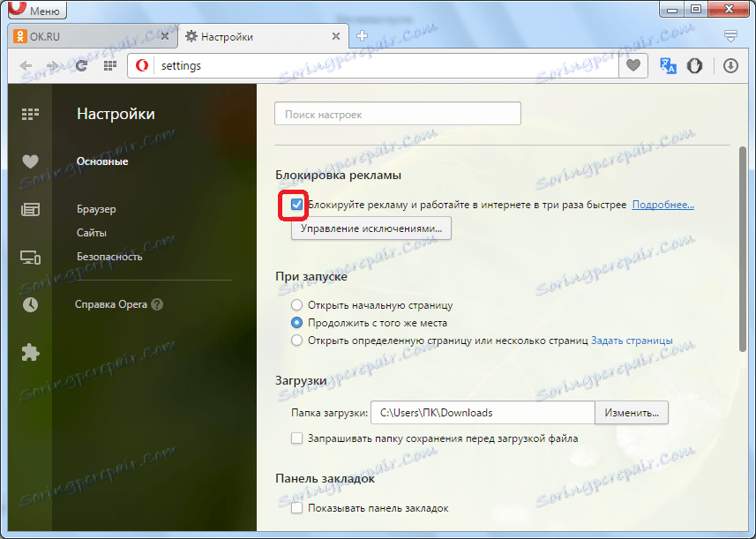Select Открыть начальную страницу radio

296,305
